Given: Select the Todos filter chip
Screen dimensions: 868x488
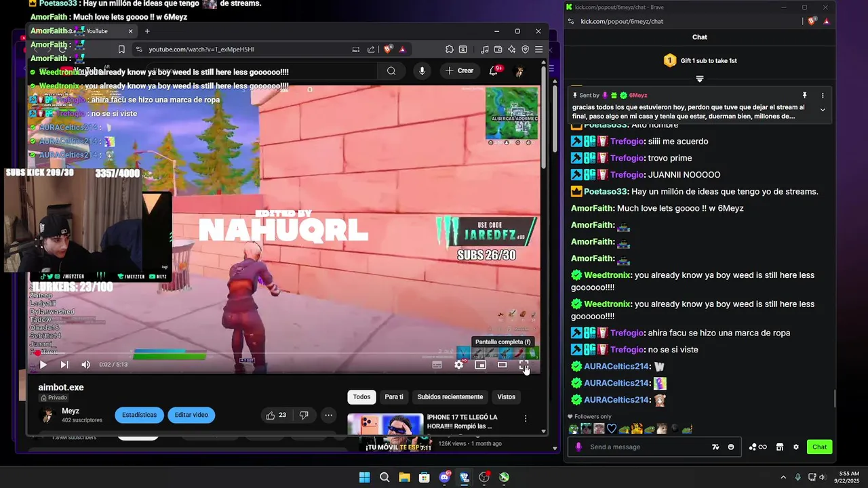Looking at the screenshot, I should tap(361, 396).
